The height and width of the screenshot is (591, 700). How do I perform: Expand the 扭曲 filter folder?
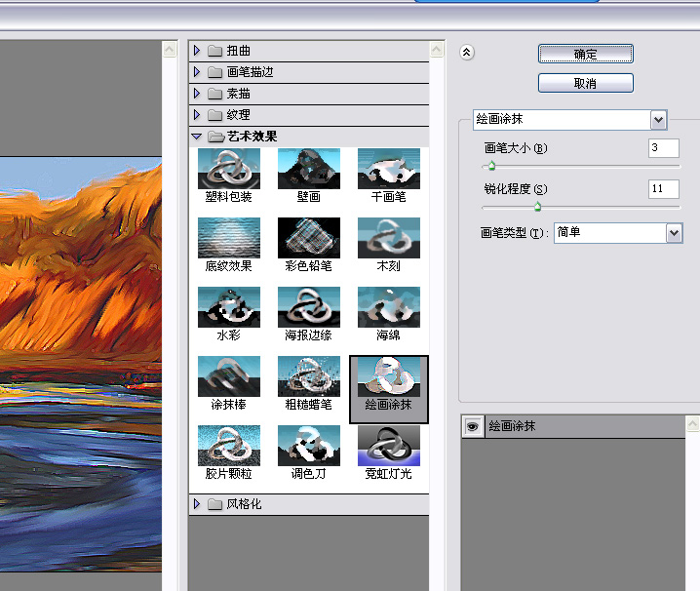[x=196, y=51]
